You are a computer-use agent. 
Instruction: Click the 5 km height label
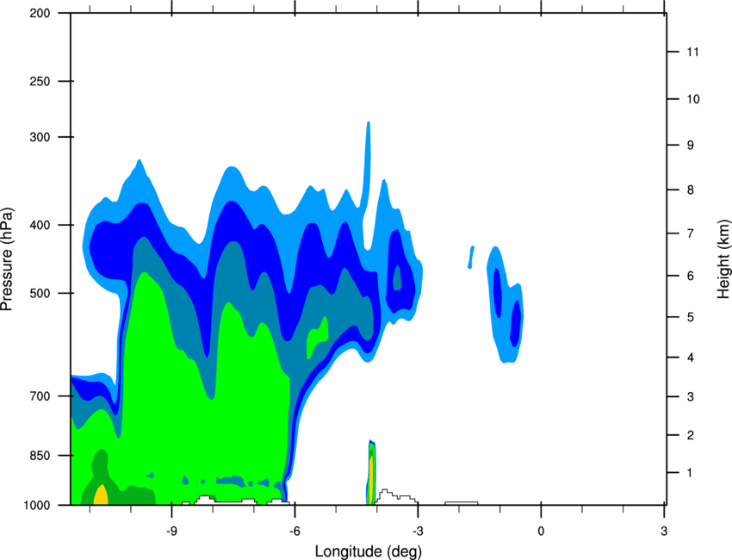[x=691, y=317]
